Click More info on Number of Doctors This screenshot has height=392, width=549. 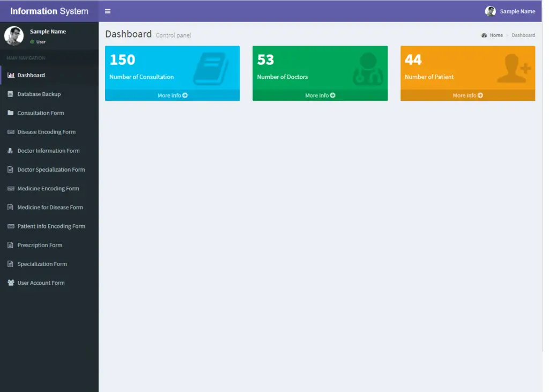pyautogui.click(x=320, y=95)
